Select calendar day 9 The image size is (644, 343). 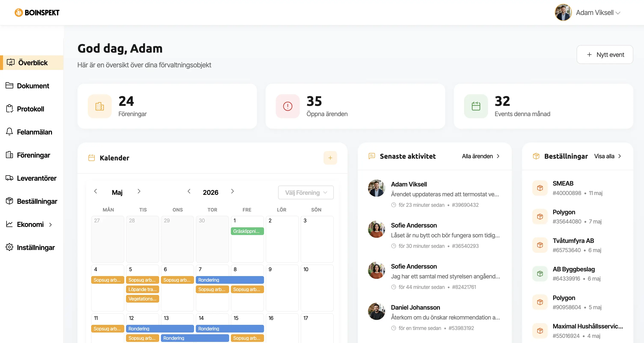coord(282,288)
